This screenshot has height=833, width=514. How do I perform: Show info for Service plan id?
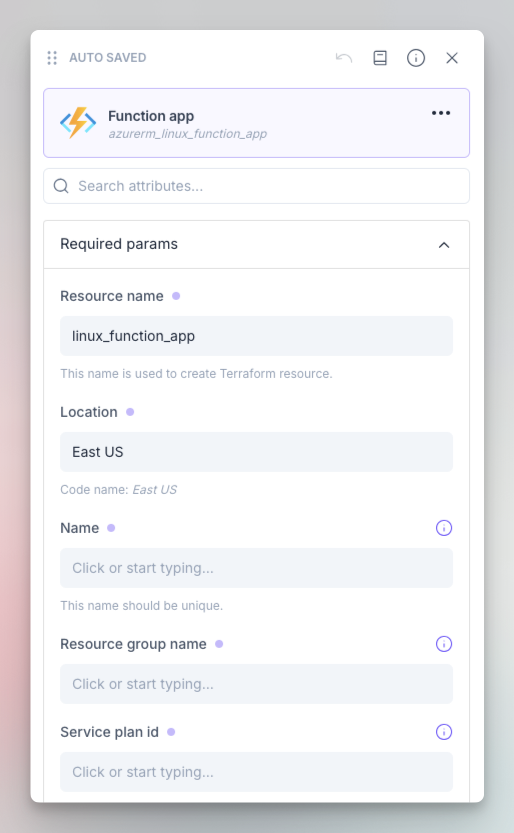(x=444, y=732)
